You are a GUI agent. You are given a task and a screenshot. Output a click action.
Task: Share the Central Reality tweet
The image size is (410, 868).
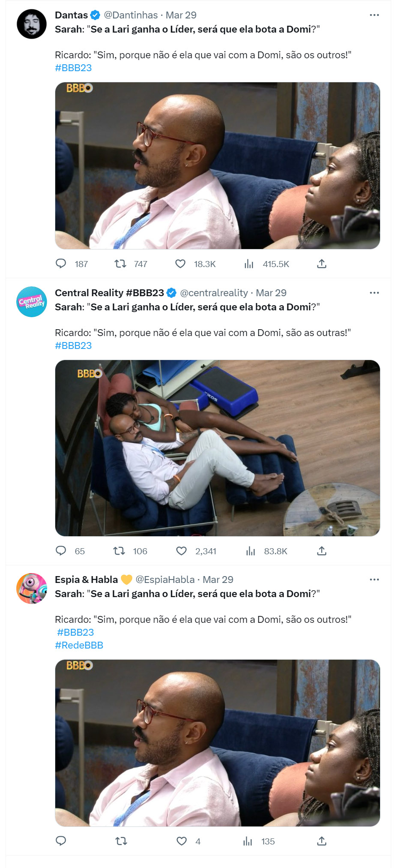click(x=322, y=550)
